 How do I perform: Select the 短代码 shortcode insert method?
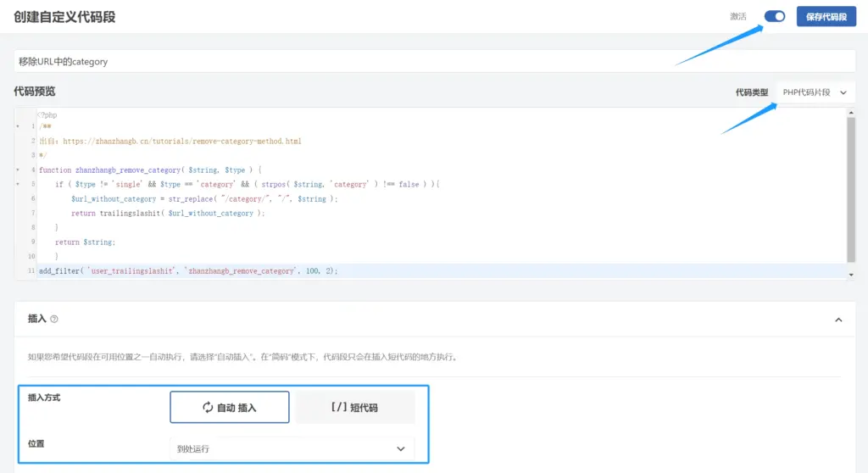[355, 407]
